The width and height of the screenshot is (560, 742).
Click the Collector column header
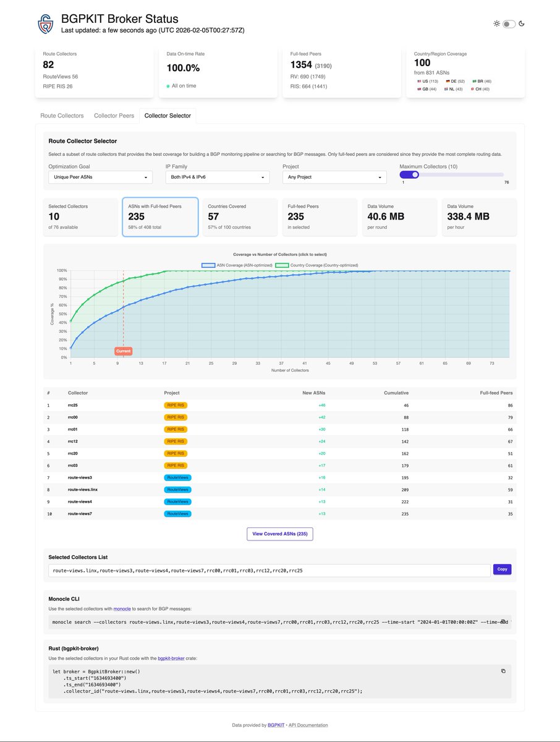point(78,393)
